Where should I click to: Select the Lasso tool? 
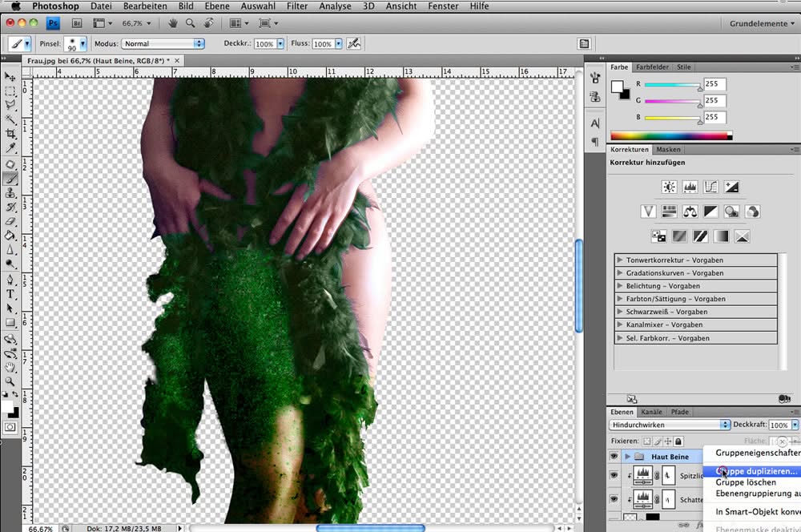click(x=10, y=105)
